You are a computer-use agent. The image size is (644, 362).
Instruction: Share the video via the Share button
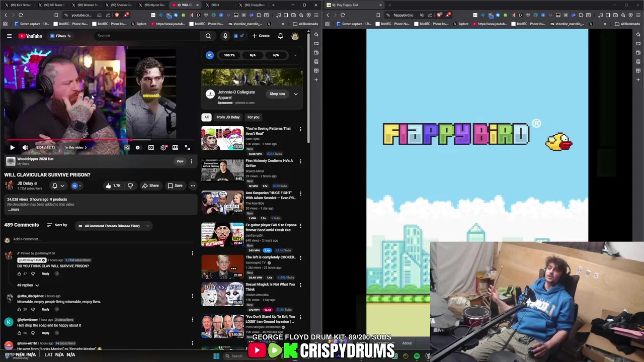150,186
